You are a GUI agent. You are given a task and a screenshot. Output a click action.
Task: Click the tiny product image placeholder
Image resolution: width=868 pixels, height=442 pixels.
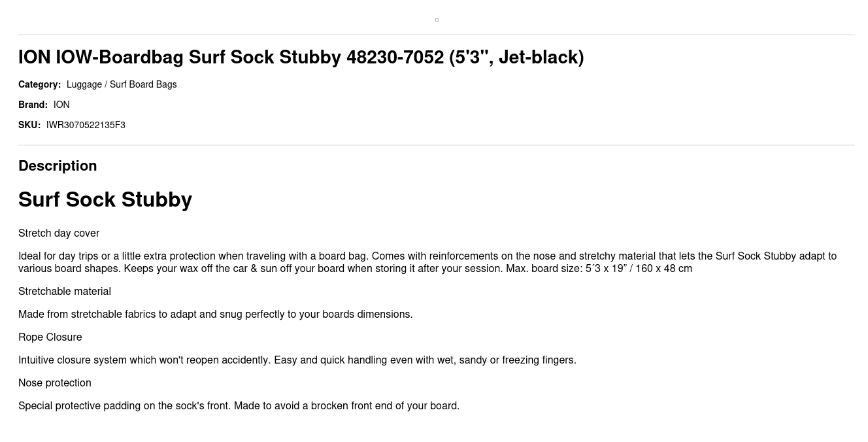[437, 20]
